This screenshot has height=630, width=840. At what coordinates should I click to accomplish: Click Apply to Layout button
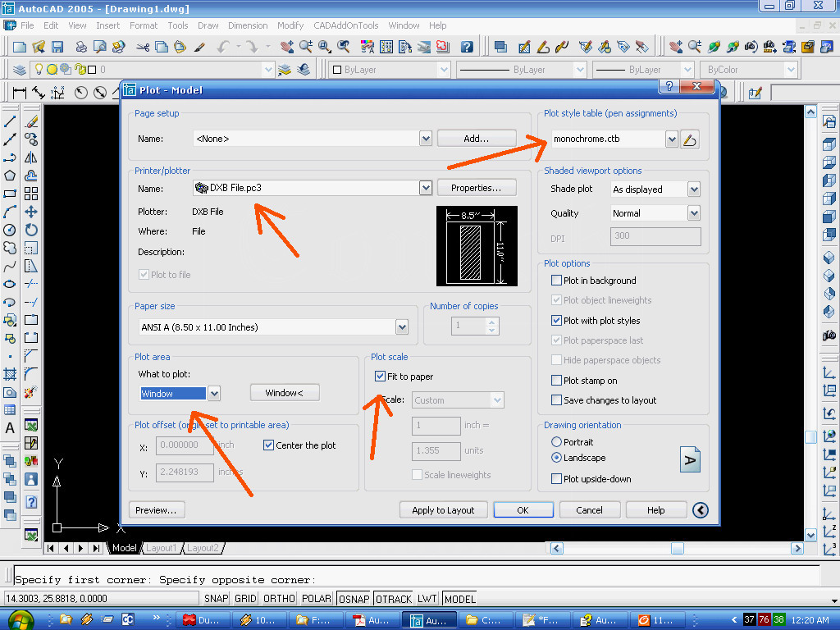443,510
